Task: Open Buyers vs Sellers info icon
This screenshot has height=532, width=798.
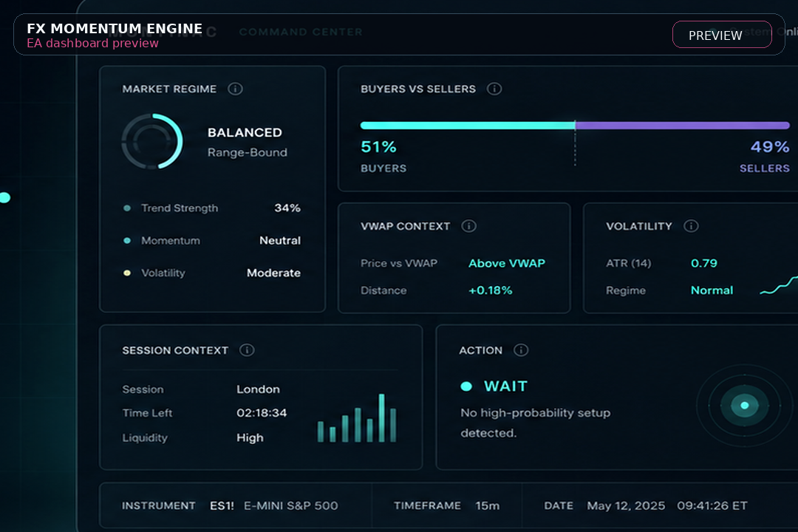Action: tap(494, 89)
